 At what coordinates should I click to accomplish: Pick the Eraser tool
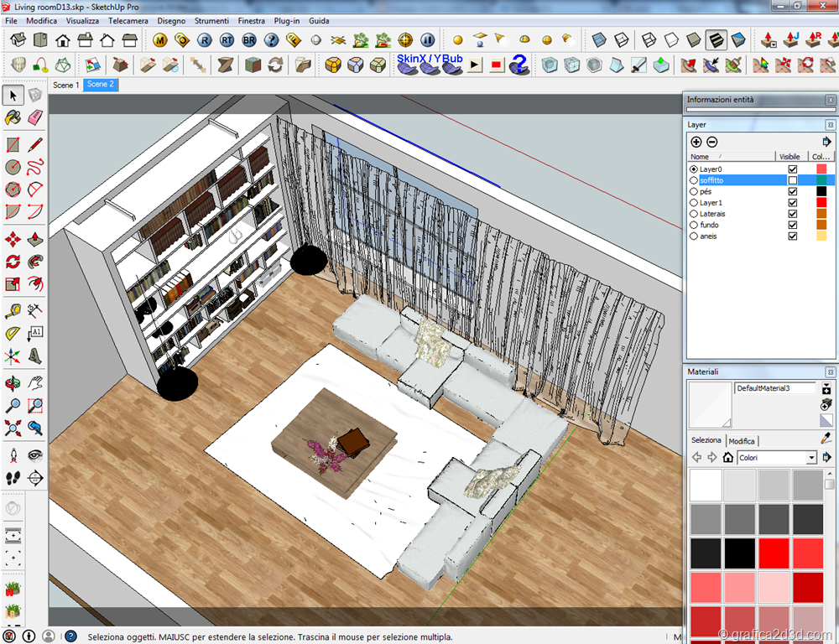click(35, 117)
